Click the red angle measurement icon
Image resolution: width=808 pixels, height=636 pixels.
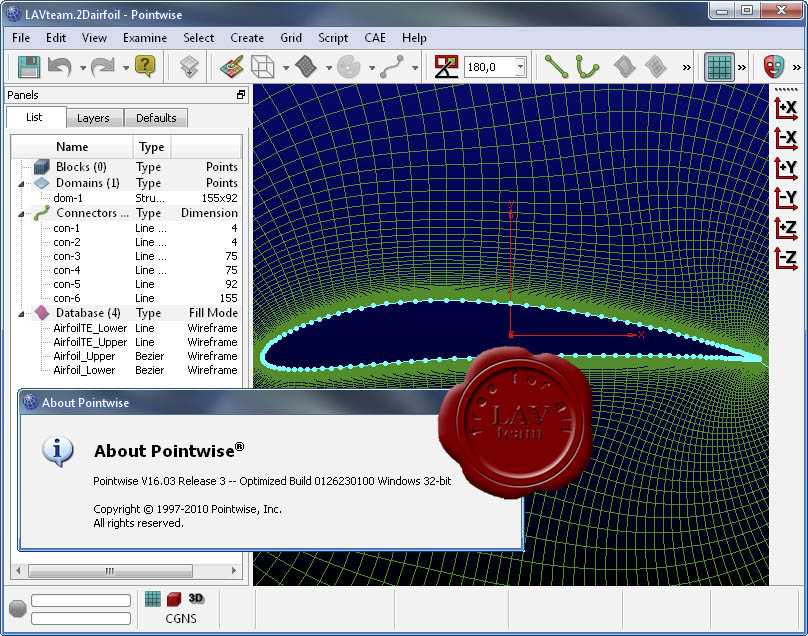[446, 67]
